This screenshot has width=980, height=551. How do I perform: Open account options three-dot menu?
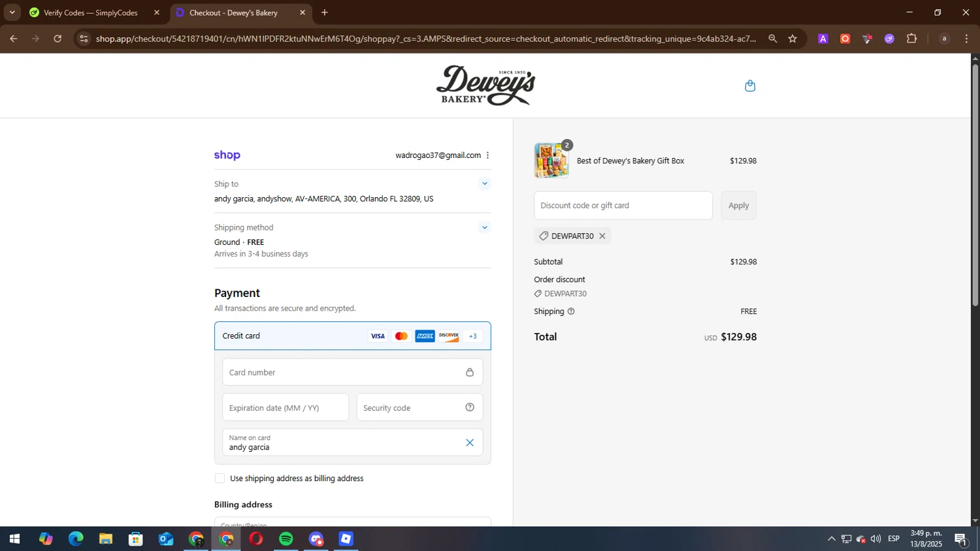click(x=487, y=155)
